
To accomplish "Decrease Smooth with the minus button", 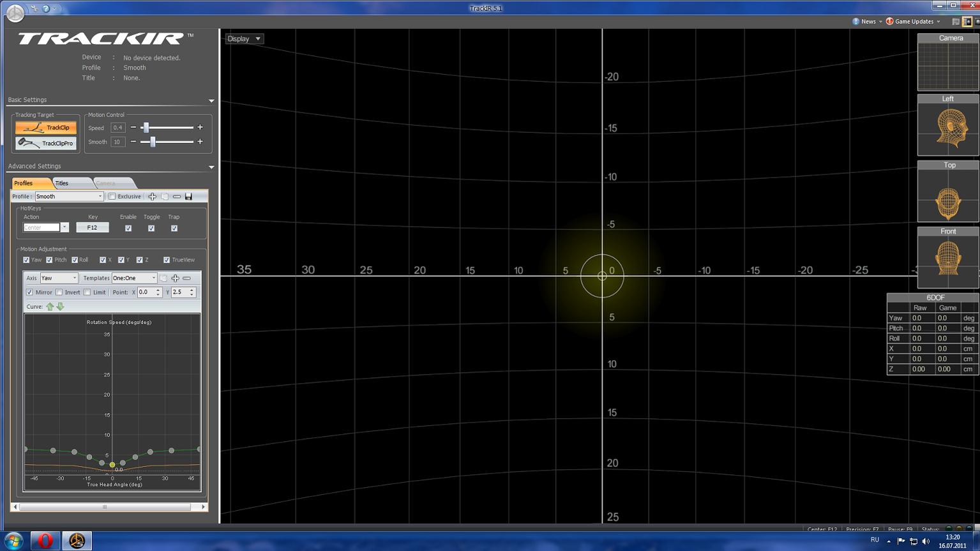I will 133,142.
